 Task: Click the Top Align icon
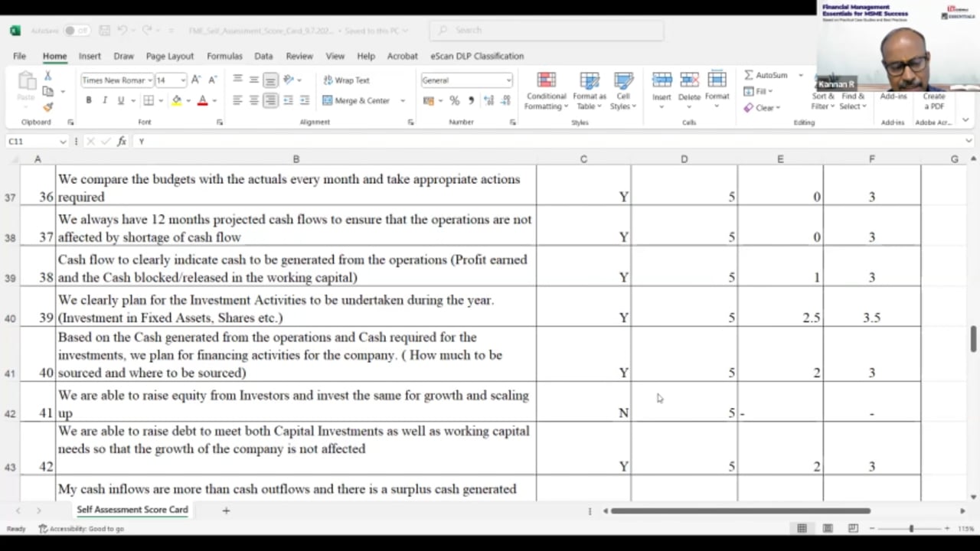click(237, 80)
